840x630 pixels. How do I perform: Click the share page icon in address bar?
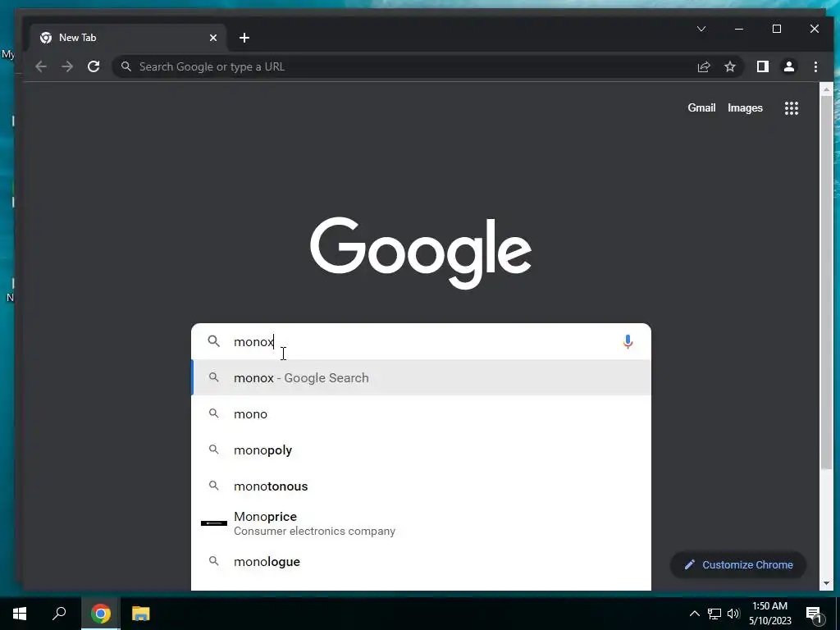(x=703, y=66)
